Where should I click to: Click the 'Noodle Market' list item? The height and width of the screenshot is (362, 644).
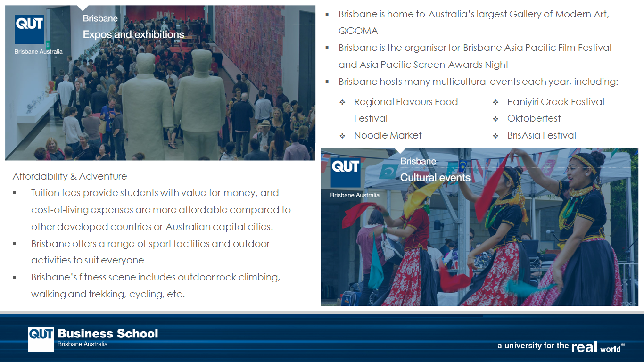pos(388,135)
